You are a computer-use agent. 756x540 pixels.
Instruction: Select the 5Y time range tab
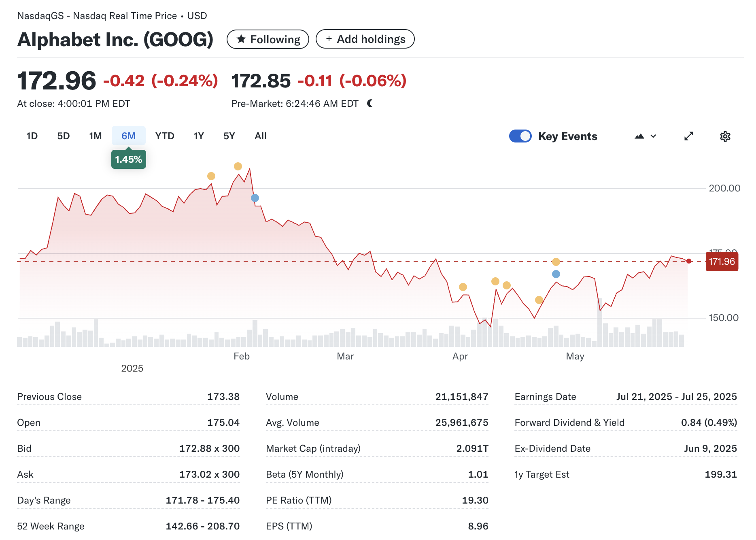point(229,136)
